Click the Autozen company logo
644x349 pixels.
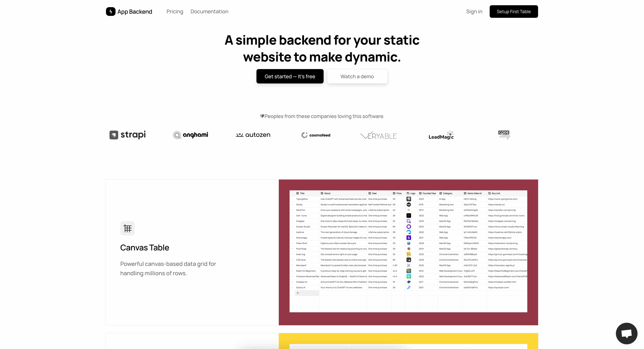point(253,135)
